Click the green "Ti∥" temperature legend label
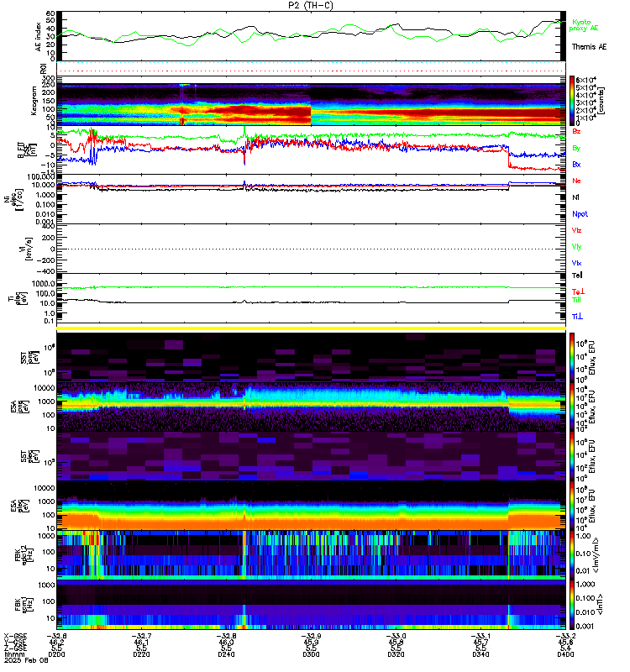630x672 pixels. pos(576,300)
